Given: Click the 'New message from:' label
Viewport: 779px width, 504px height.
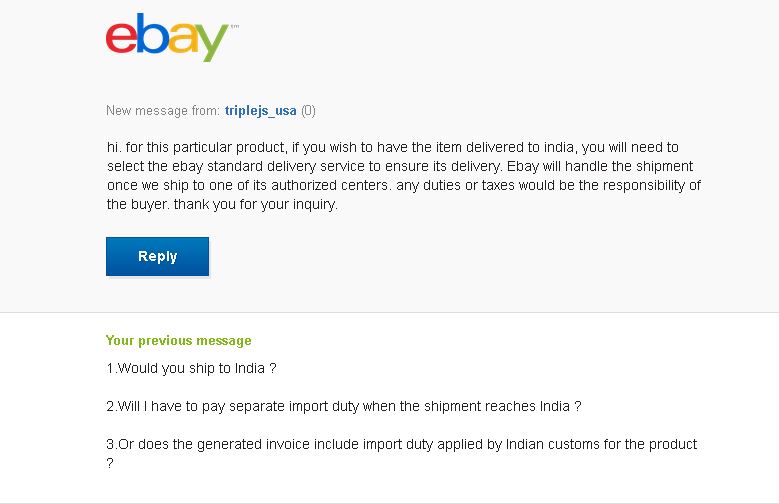Looking at the screenshot, I should (x=163, y=110).
